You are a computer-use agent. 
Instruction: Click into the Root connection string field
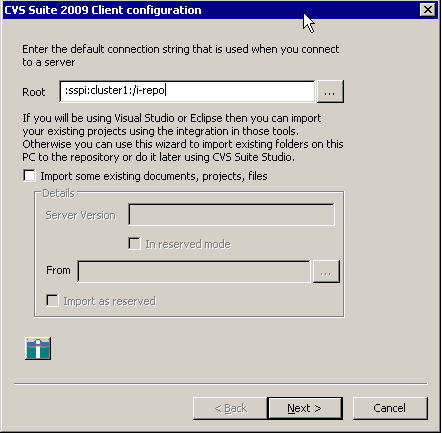point(187,91)
